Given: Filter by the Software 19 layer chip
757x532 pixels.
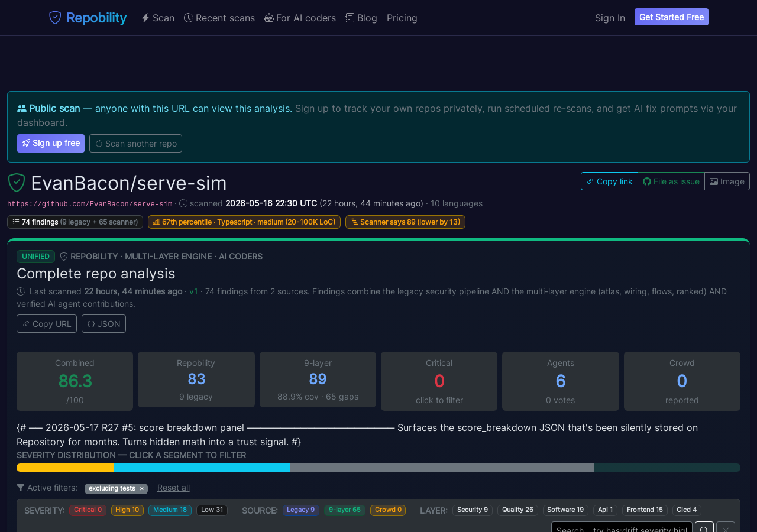Looking at the screenshot, I should (x=565, y=510).
